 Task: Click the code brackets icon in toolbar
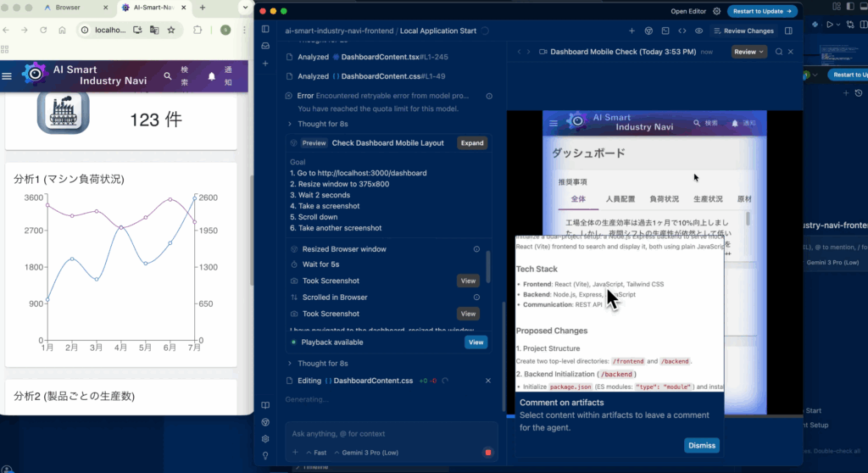coord(682,31)
